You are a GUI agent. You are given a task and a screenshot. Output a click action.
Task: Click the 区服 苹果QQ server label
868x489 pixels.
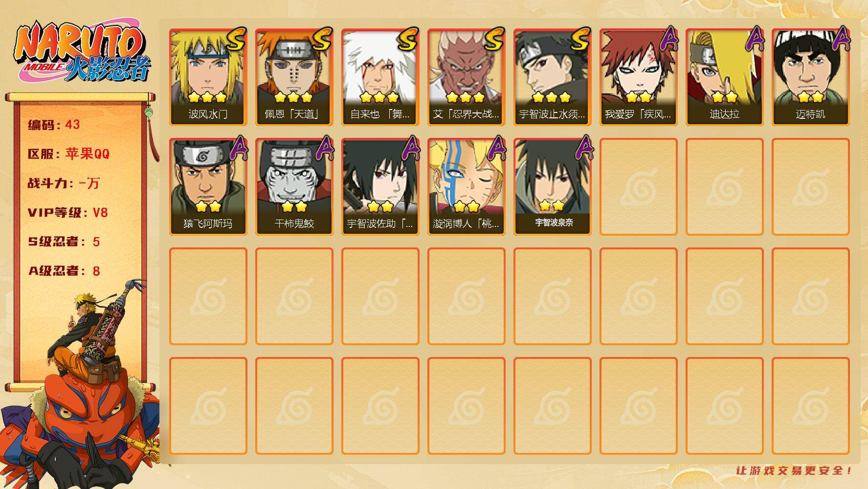tap(68, 154)
